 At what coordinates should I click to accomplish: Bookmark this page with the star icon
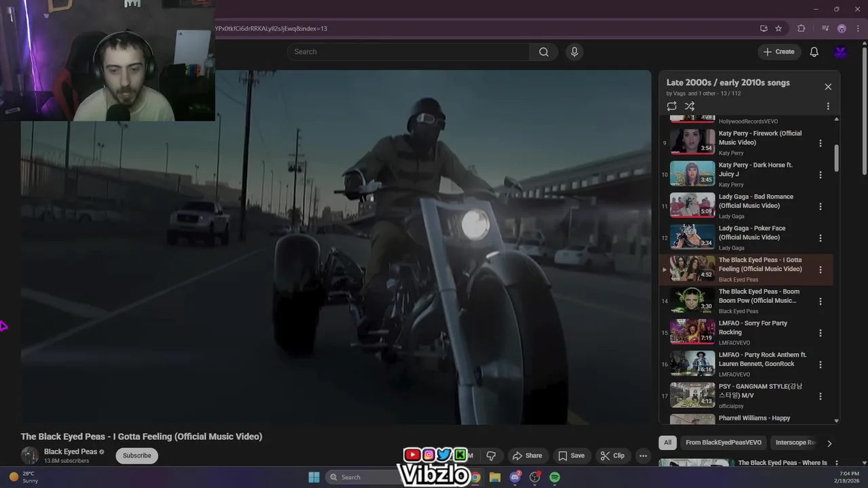click(778, 28)
